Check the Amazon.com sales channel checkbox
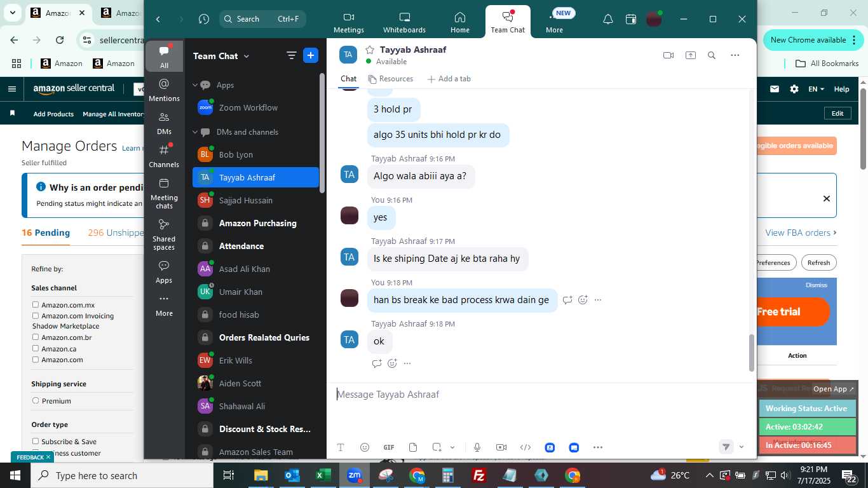The image size is (868, 488). [36, 360]
